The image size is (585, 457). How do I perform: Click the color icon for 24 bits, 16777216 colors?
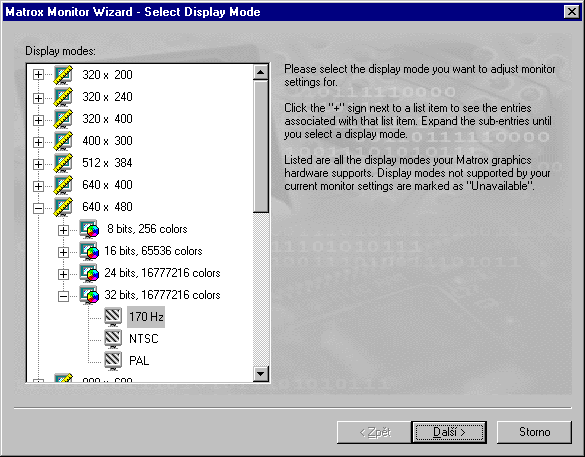click(x=89, y=273)
